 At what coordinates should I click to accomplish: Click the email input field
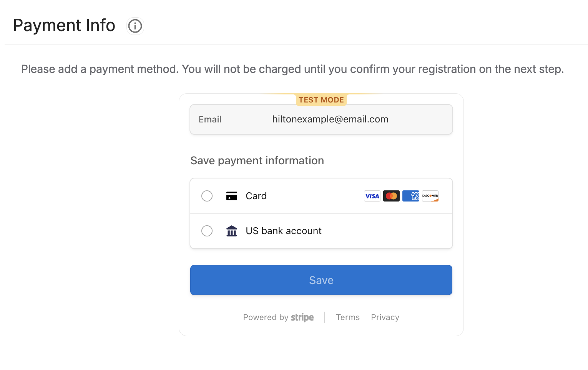point(321,119)
